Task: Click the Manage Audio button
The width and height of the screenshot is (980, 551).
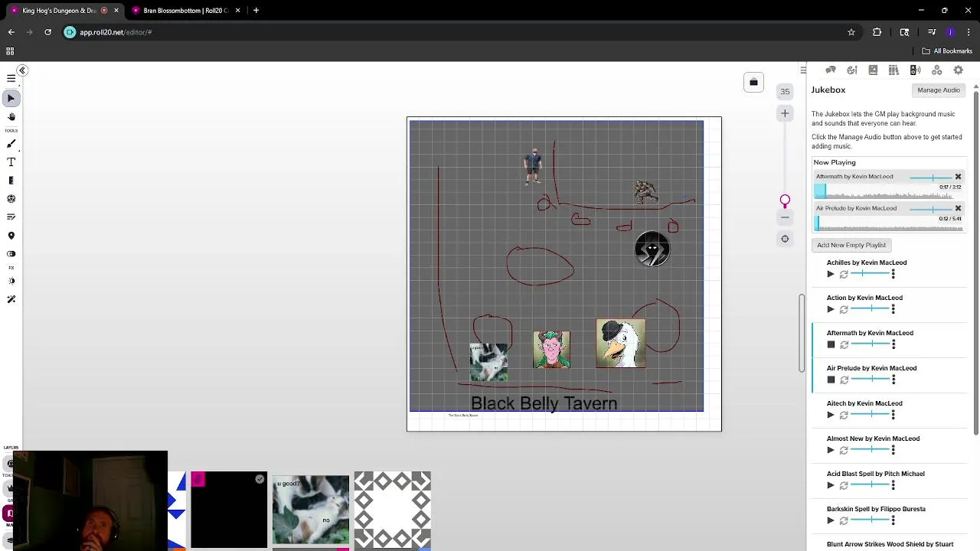Action: pos(939,90)
